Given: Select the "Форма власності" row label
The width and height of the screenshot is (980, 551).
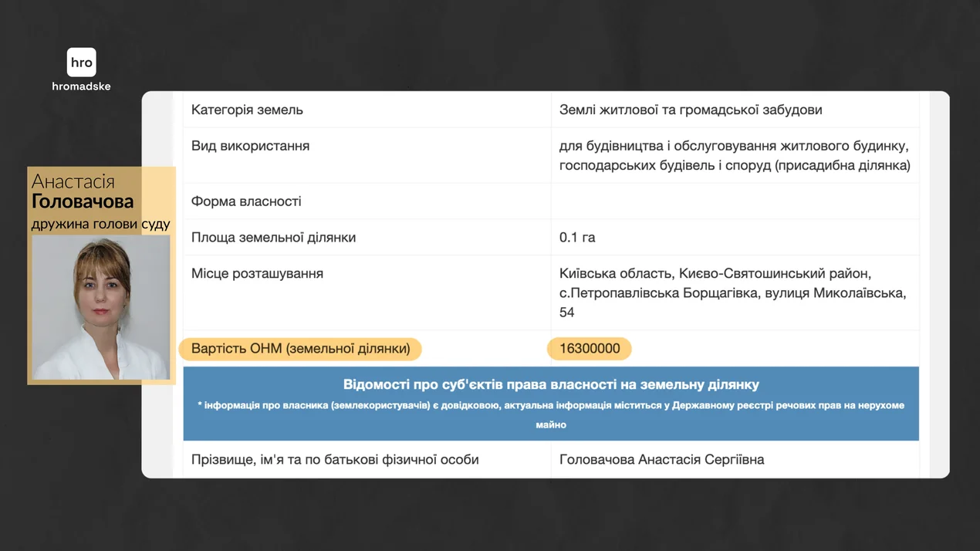Looking at the screenshot, I should tap(246, 201).
